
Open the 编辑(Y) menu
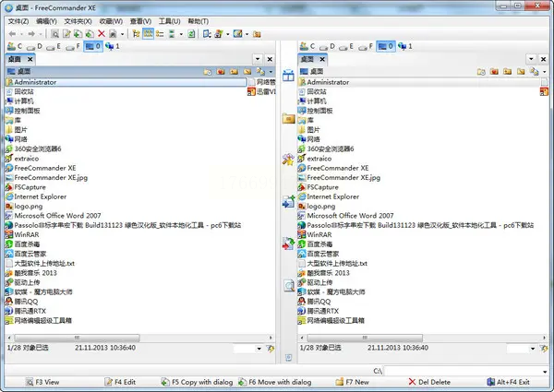(46, 21)
